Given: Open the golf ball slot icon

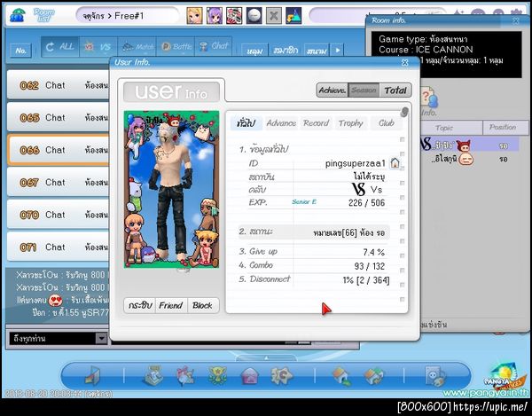Looking at the screenshot, I should [254, 16].
